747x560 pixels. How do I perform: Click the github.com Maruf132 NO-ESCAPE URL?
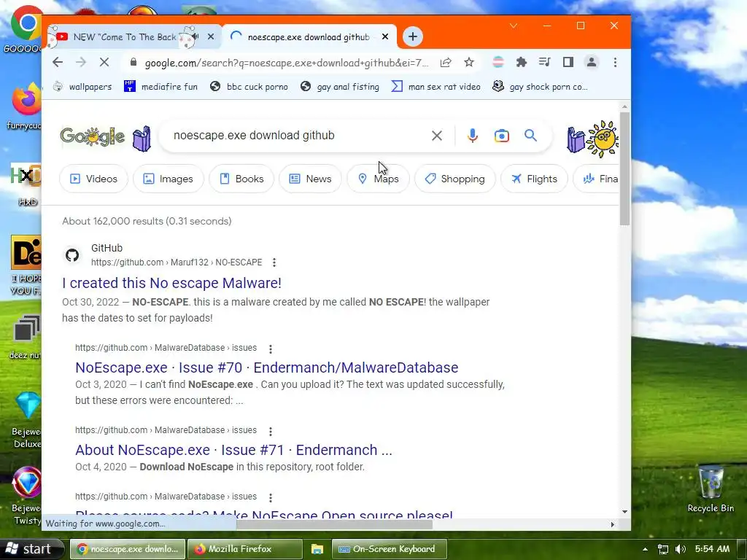pos(177,262)
